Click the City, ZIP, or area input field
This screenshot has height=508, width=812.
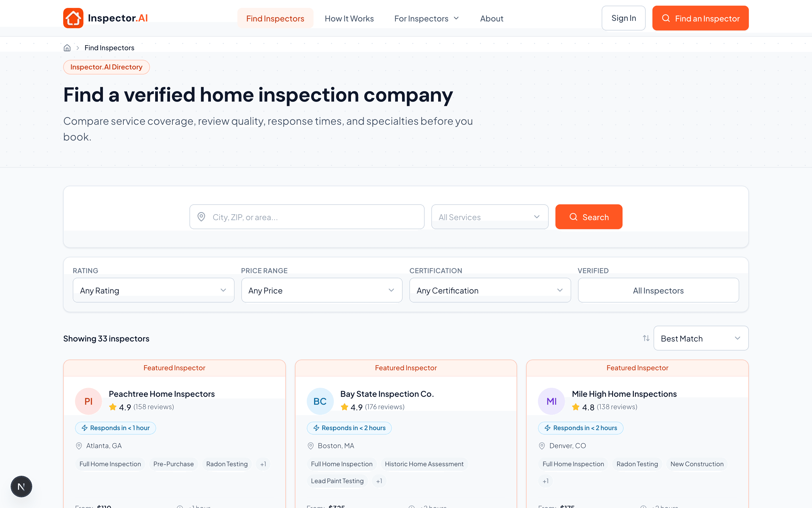tap(307, 217)
